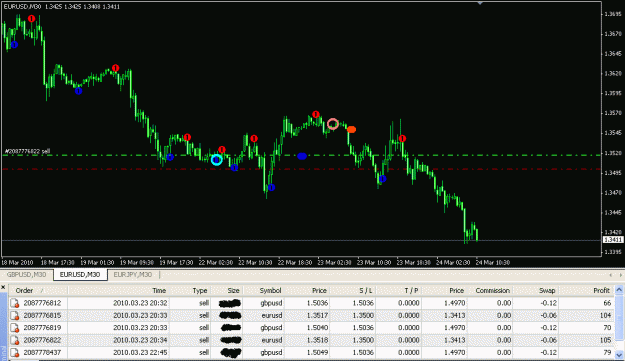Click the open price 1.5049 cell
Screen dimensions: 625x361
[317, 353]
